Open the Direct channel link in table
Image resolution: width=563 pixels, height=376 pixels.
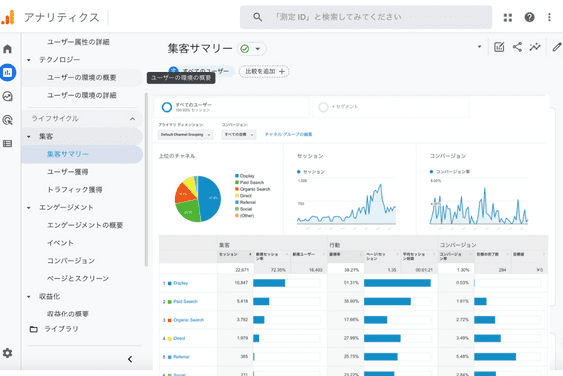coord(179,338)
